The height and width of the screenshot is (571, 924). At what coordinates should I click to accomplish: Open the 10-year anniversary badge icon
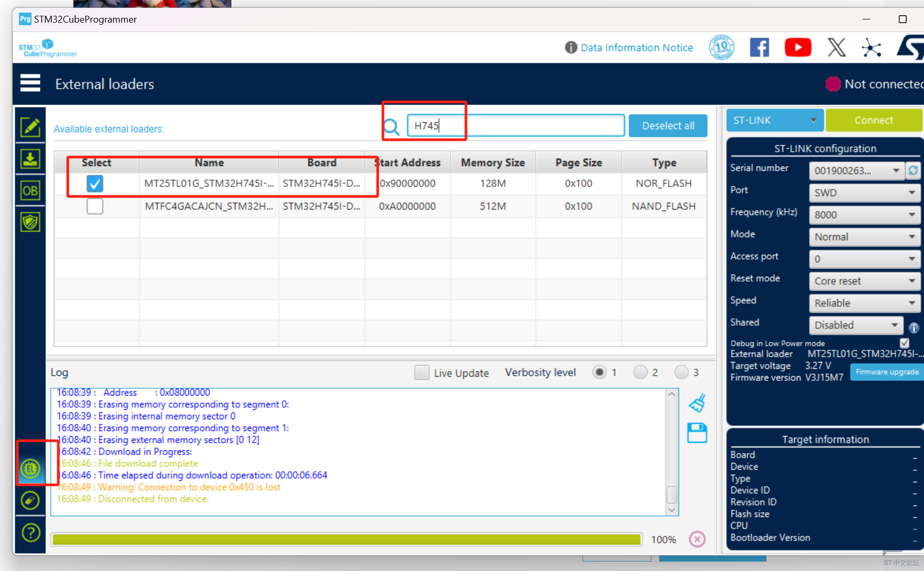pos(722,47)
